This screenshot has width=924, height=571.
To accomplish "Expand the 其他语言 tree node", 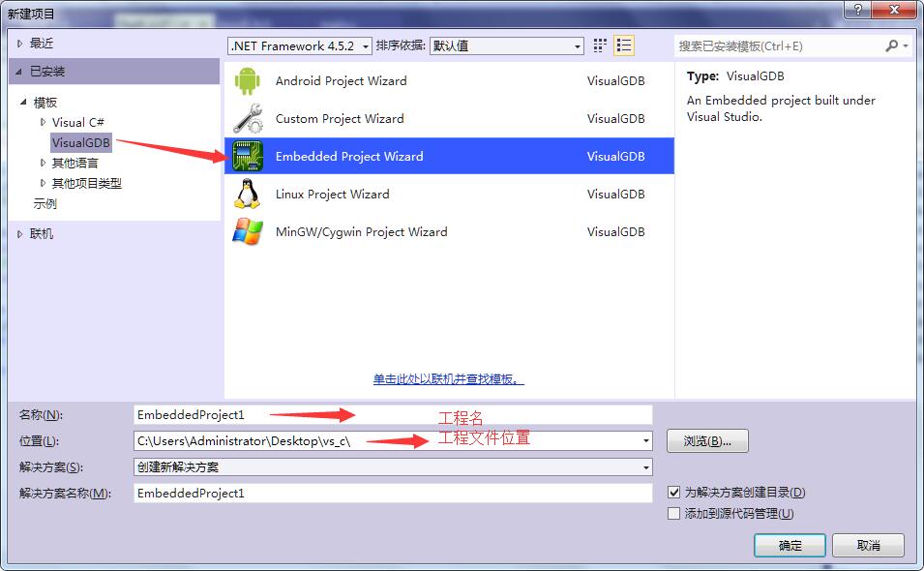I will (43, 163).
